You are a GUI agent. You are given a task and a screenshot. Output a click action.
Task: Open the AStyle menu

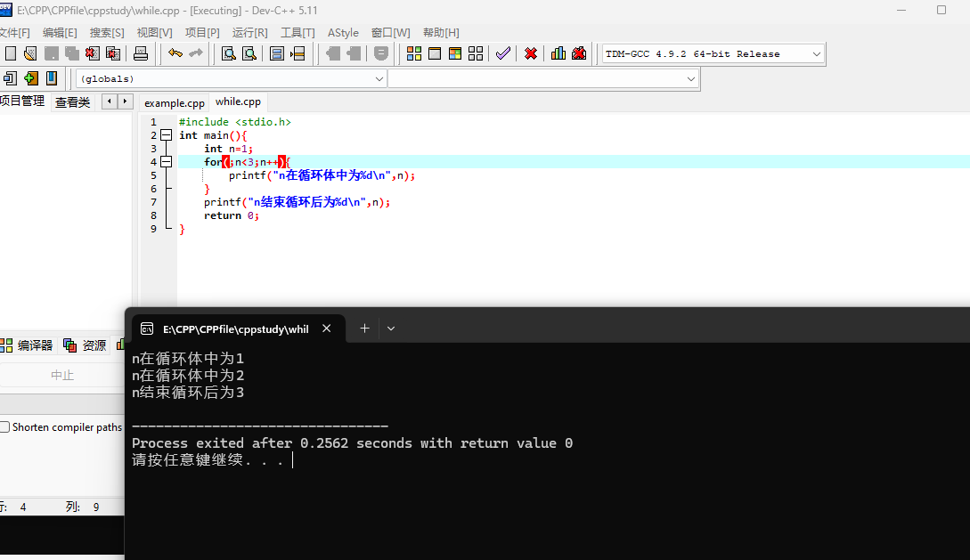[x=343, y=32]
